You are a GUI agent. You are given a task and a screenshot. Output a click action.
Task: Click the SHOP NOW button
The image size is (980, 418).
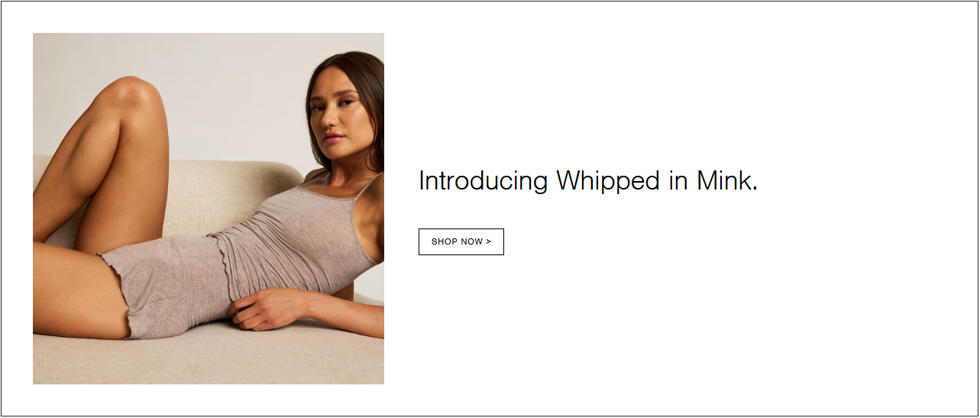pos(461,241)
